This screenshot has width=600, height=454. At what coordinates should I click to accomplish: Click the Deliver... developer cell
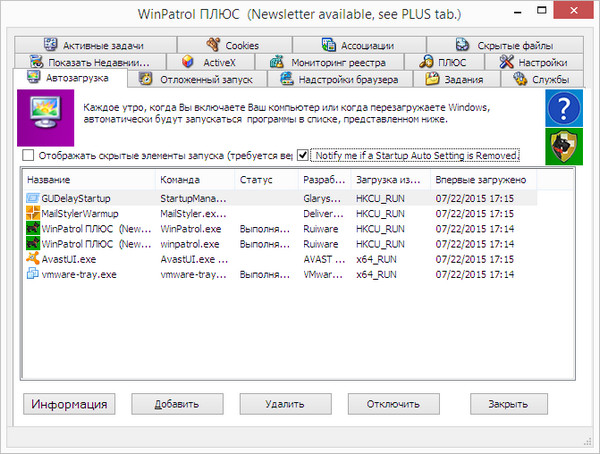(x=323, y=214)
